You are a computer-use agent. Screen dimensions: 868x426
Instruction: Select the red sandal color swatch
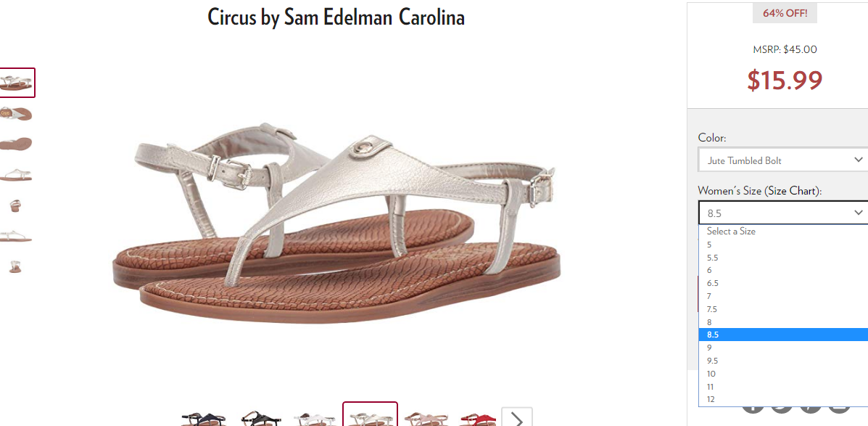pos(478,419)
